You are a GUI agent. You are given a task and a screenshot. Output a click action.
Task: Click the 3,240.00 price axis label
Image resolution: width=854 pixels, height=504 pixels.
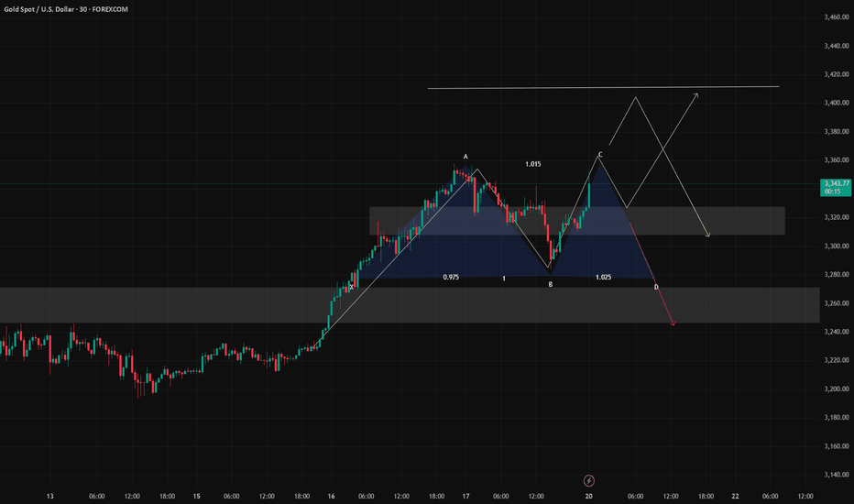pyautogui.click(x=836, y=332)
